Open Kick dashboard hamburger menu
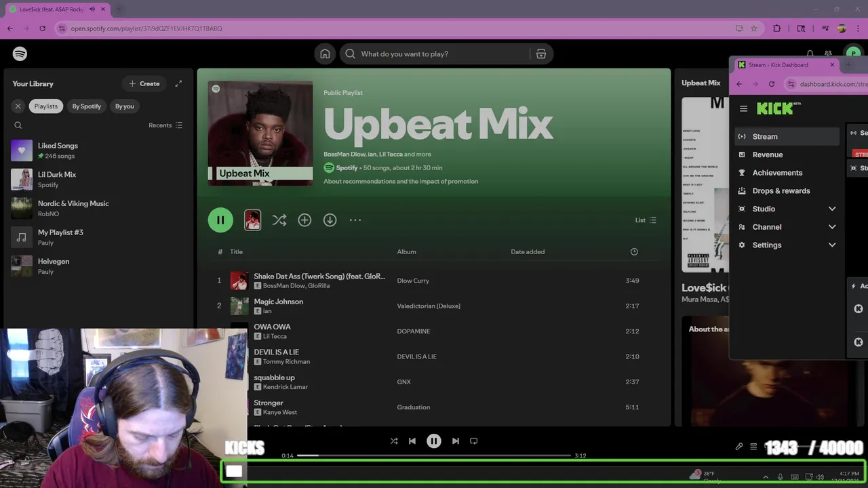This screenshot has height=488, width=868. [x=744, y=108]
